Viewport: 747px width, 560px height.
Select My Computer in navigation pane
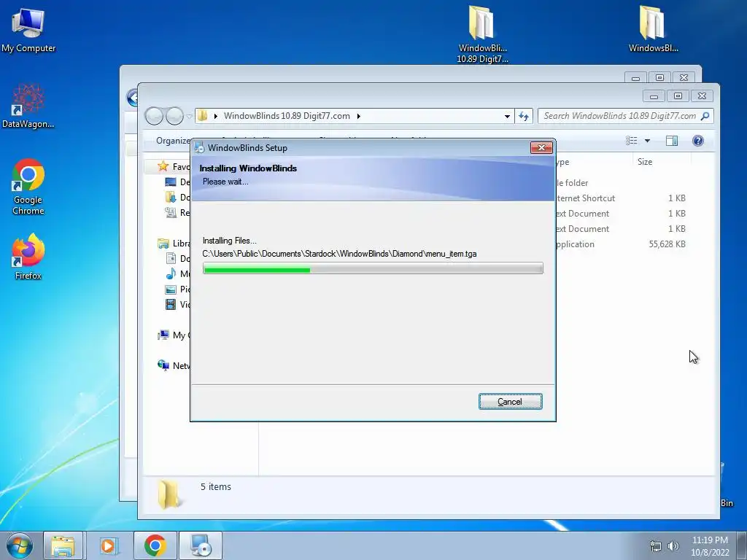174,335
